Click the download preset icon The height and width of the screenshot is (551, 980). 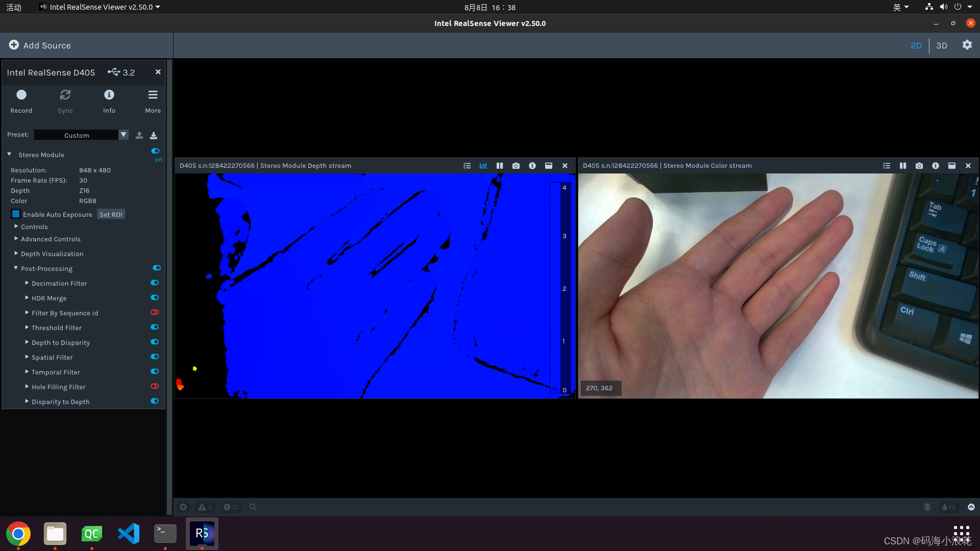[x=154, y=135]
